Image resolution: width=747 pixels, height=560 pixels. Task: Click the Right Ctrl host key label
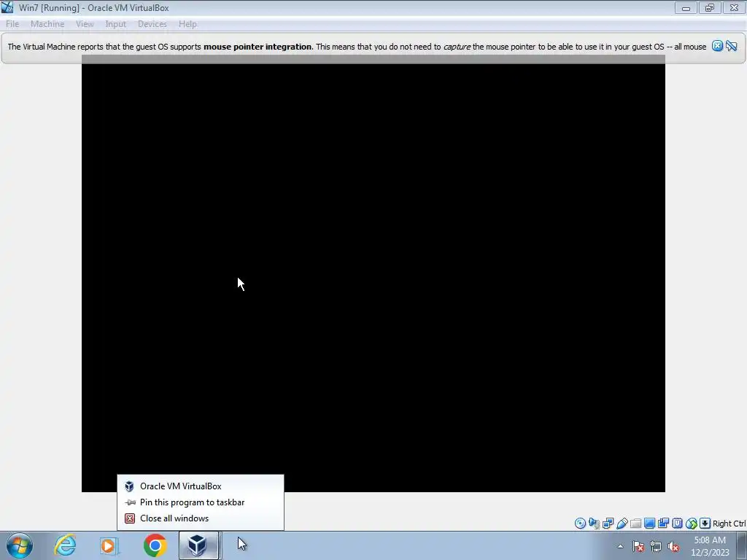coord(729,524)
